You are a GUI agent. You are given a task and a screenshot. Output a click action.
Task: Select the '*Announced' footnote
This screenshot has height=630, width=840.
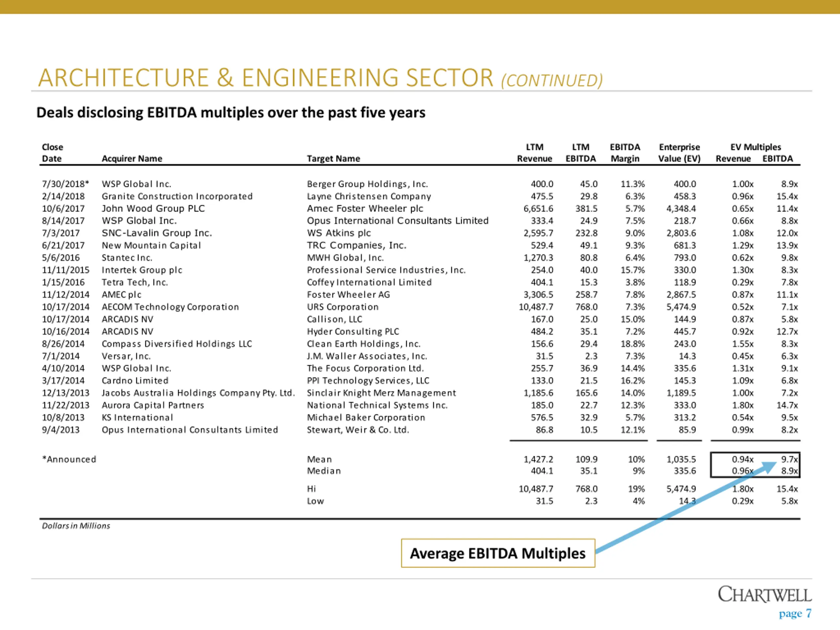click(x=69, y=459)
